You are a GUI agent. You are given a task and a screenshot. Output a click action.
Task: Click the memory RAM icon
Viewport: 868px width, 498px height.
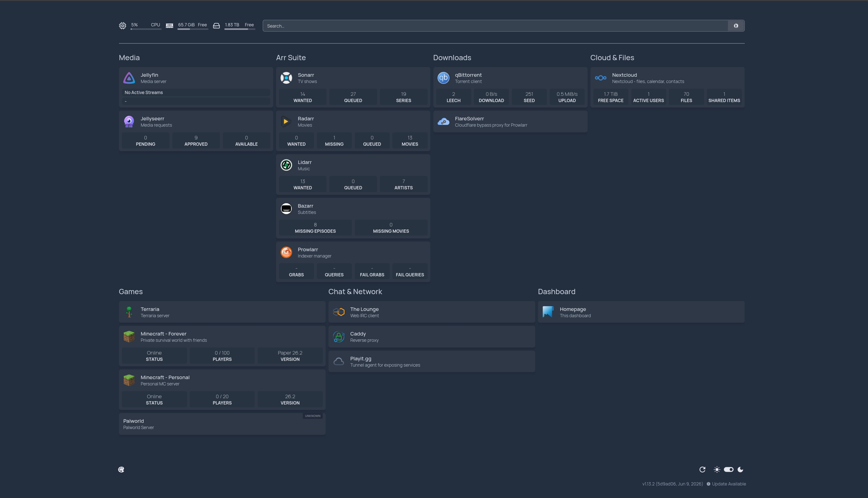[169, 26]
